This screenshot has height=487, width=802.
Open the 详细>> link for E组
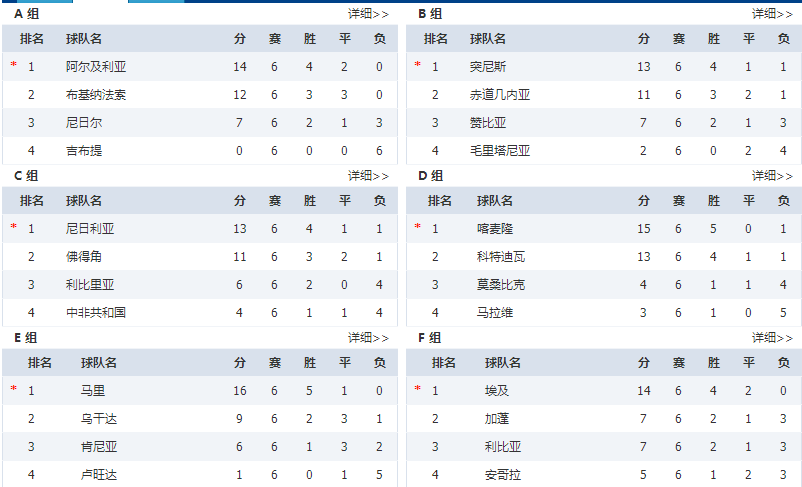click(368, 338)
